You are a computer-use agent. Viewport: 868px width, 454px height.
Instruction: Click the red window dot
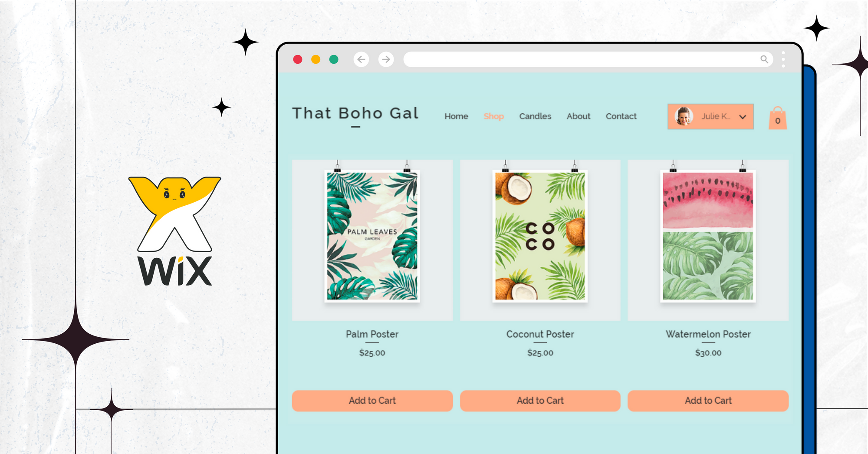click(298, 59)
